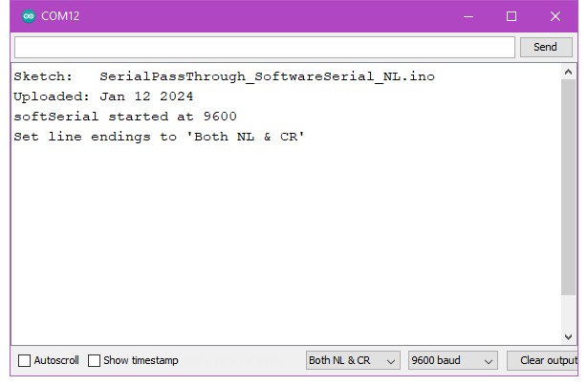Click the Arduino logo in the title bar
This screenshot has height=386, width=588.
28,16
